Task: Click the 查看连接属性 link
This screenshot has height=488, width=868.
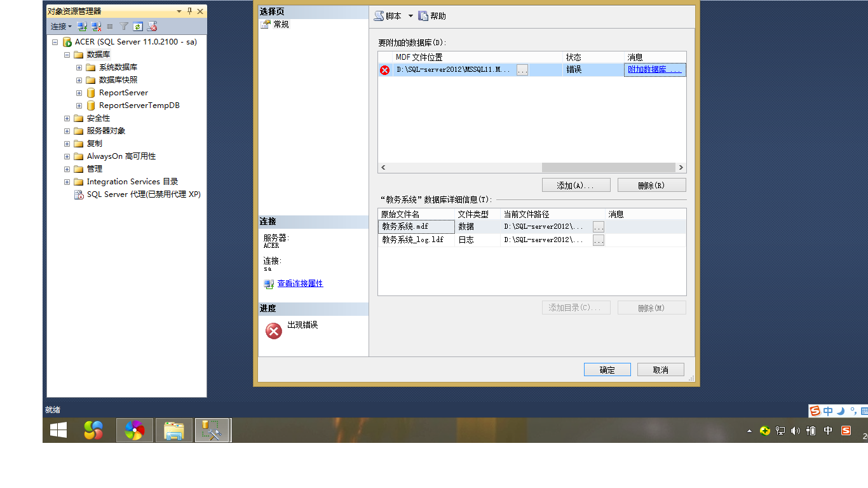Action: [x=300, y=284]
